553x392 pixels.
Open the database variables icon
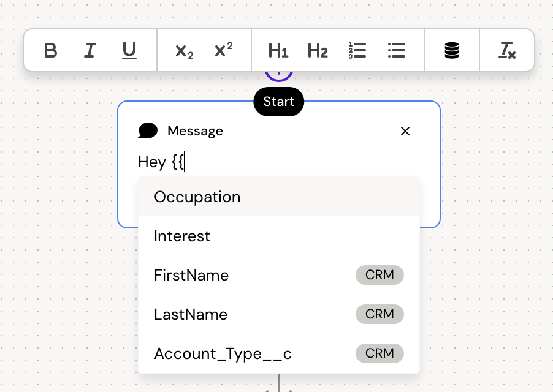point(452,50)
